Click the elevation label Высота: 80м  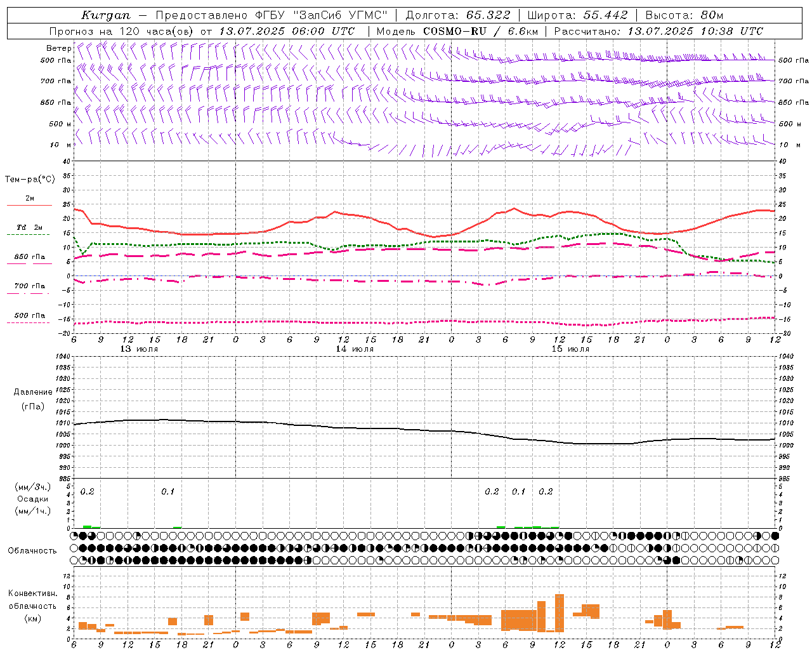[684, 15]
